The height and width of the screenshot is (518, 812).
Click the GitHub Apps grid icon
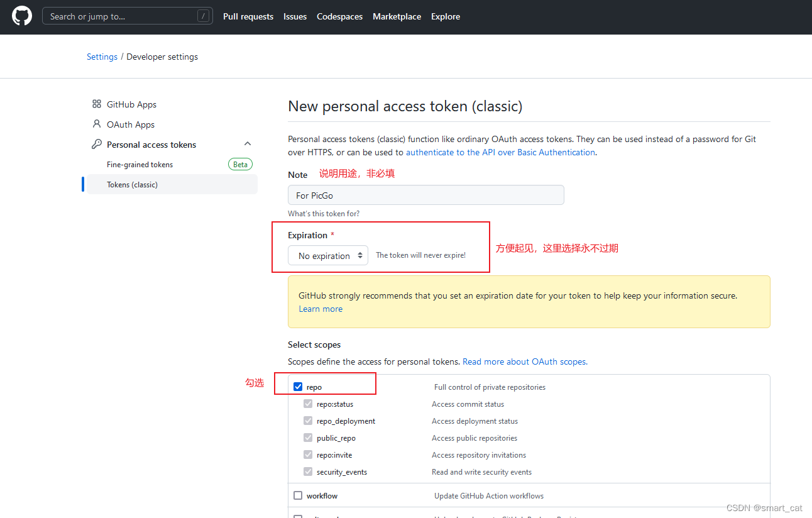coord(96,104)
